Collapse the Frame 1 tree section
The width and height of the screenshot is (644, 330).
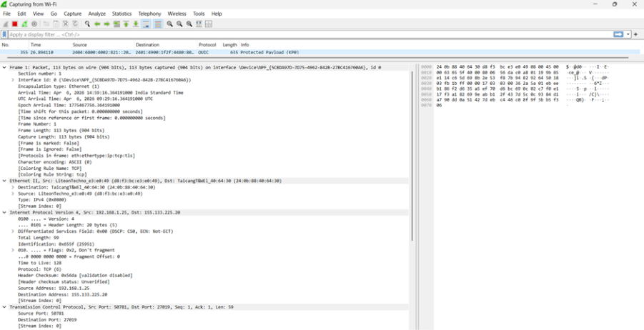tap(4, 67)
